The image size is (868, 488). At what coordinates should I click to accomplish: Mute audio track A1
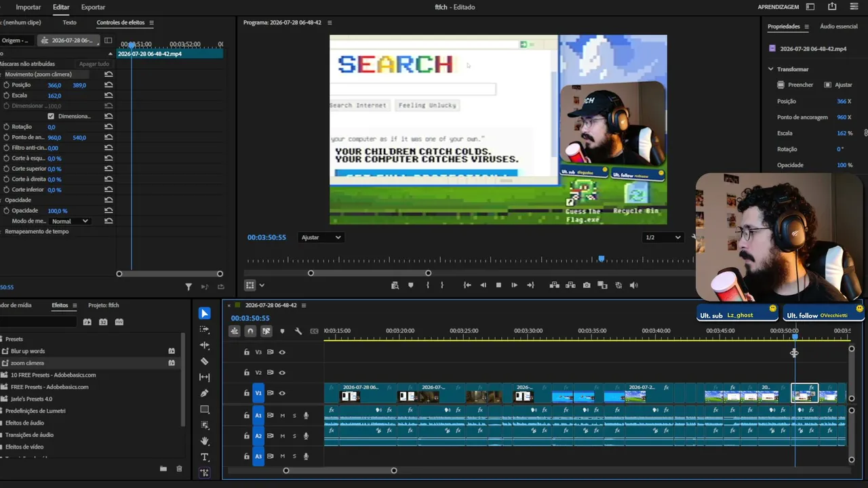pyautogui.click(x=282, y=415)
